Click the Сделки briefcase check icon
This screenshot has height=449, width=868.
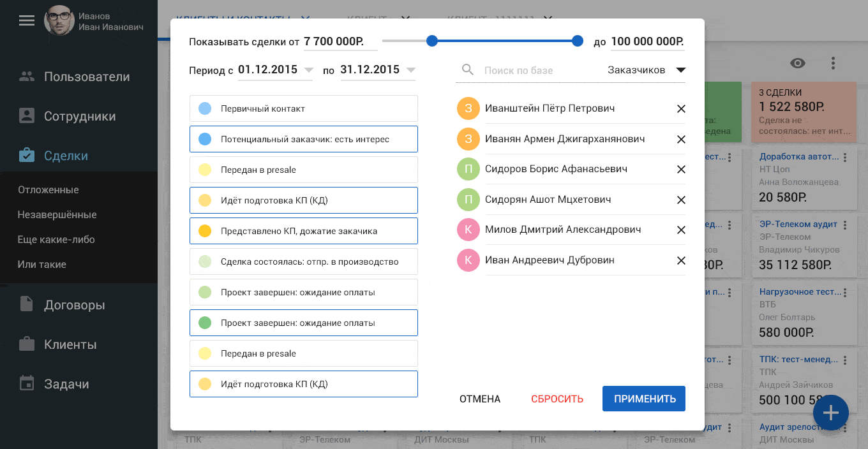coord(27,156)
